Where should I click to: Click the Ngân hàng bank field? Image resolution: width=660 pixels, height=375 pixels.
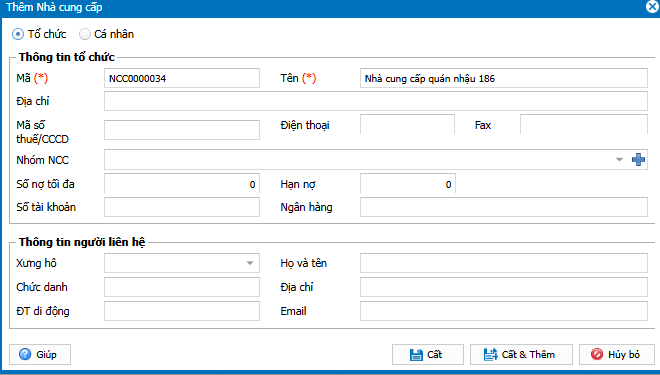[504, 207]
